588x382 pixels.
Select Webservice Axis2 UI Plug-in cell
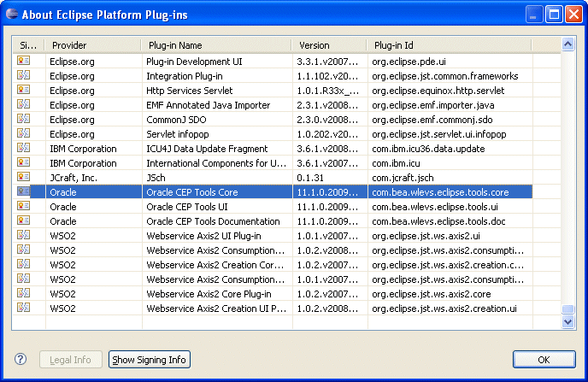[x=217, y=236]
